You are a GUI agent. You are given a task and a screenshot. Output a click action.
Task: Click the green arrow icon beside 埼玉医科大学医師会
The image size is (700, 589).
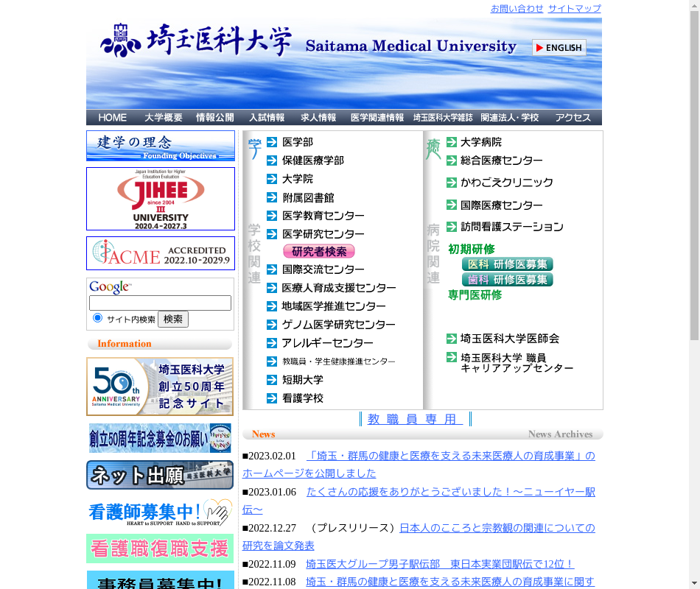[x=452, y=339]
